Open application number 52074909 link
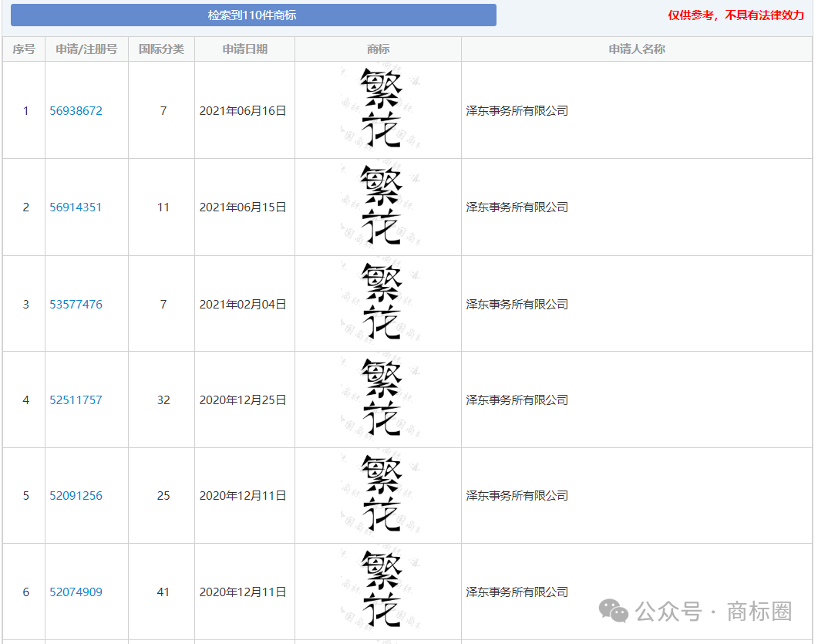 tap(76, 592)
